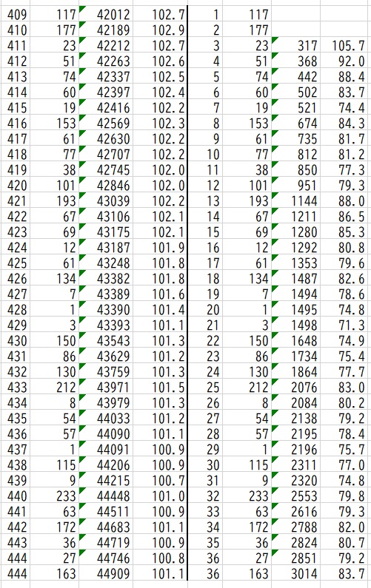Click cell with value 2076

tap(296, 387)
